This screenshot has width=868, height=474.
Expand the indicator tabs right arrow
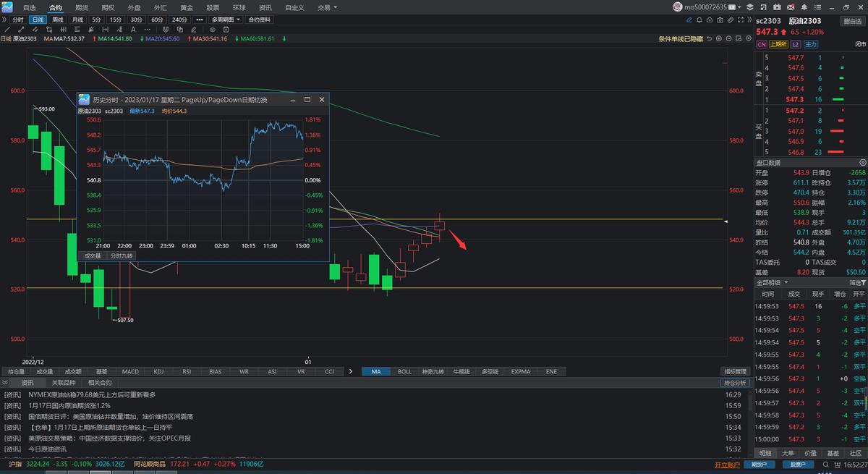point(351,371)
